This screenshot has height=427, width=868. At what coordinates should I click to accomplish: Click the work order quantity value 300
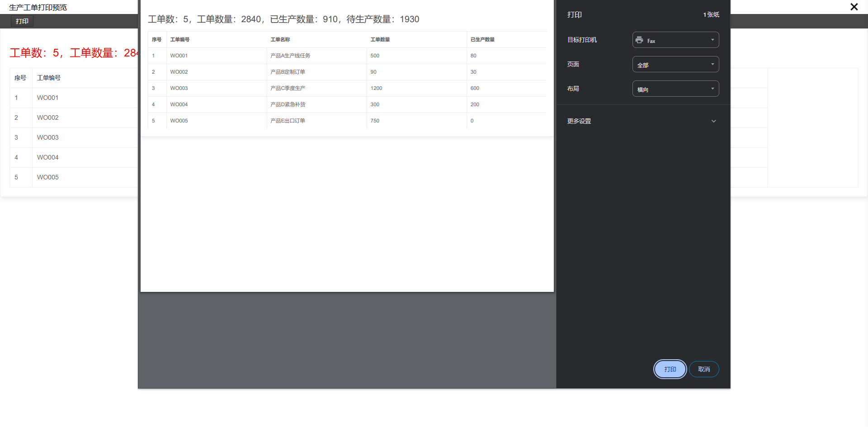click(375, 104)
